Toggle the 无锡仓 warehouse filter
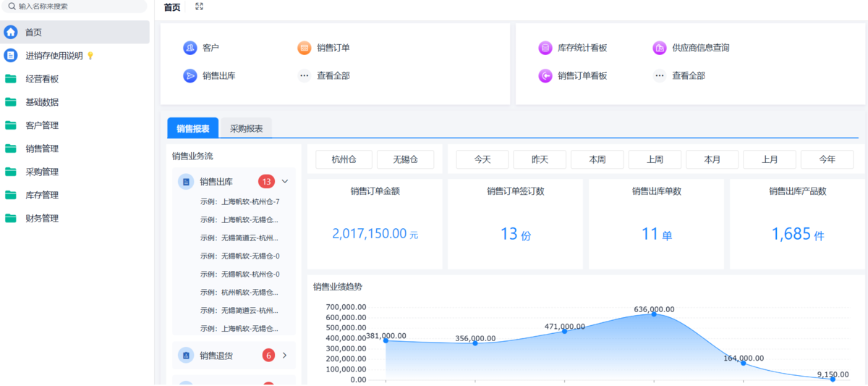 [406, 159]
